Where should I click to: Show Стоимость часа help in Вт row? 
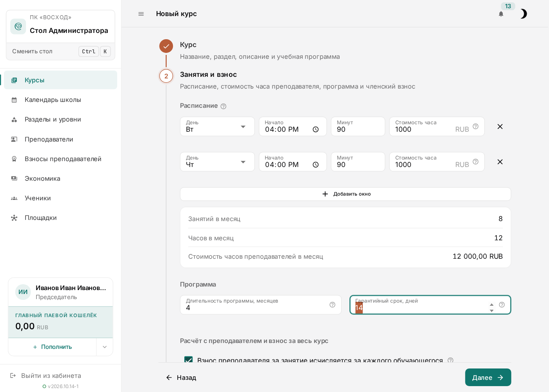coord(476,126)
